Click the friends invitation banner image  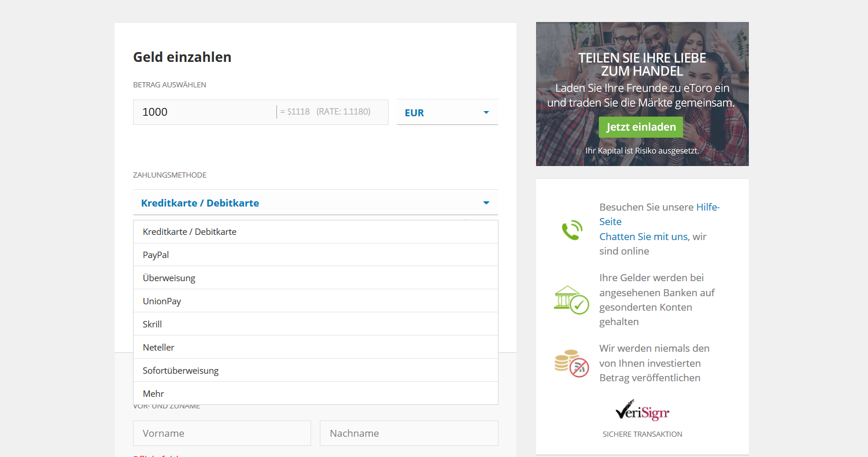(x=642, y=94)
